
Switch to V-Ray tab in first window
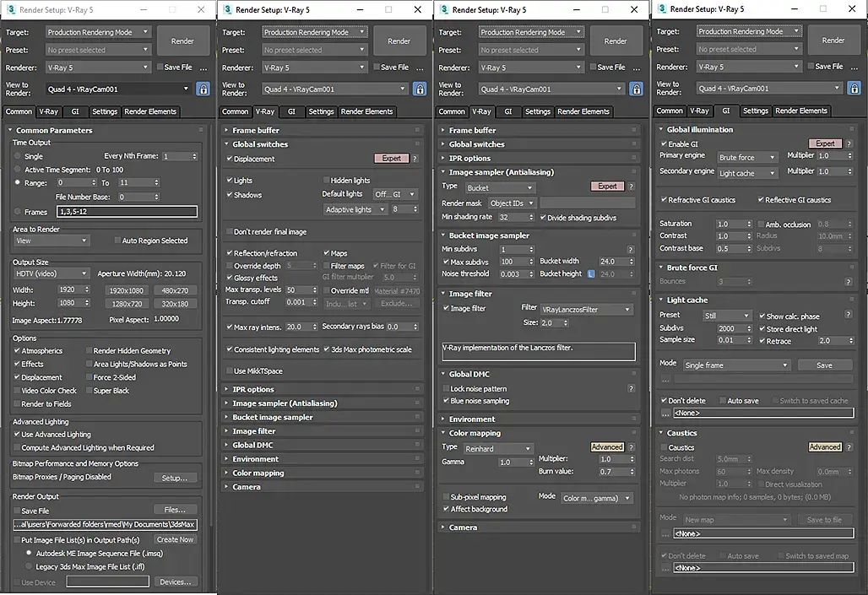(x=49, y=111)
